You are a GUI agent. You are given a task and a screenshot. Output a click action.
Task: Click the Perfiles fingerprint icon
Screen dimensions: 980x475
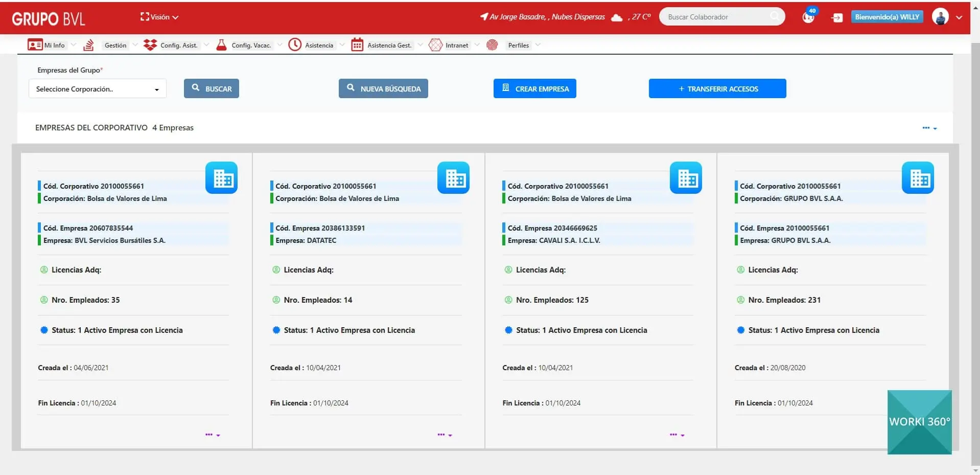[x=492, y=45]
